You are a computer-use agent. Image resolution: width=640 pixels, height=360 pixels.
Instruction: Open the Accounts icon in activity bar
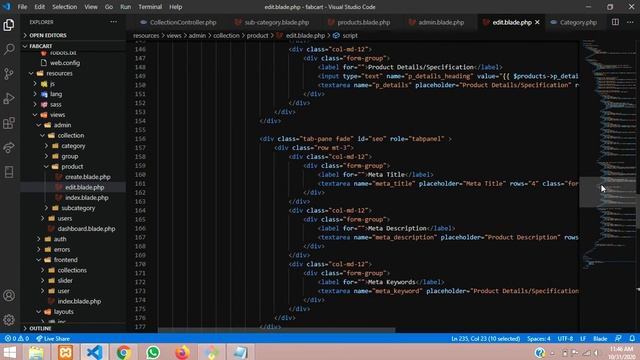click(x=9, y=296)
